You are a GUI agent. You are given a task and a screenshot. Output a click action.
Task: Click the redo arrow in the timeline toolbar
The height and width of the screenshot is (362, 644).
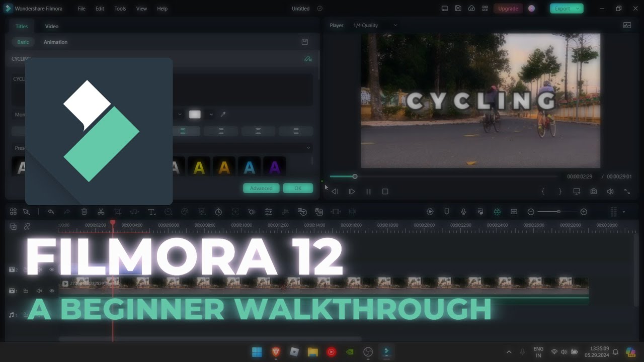[67, 212]
